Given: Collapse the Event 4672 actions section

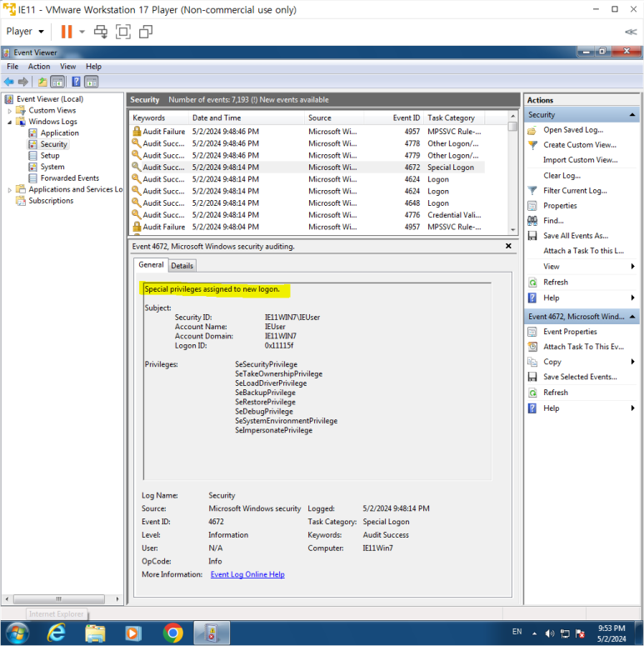Looking at the screenshot, I should pos(632,317).
